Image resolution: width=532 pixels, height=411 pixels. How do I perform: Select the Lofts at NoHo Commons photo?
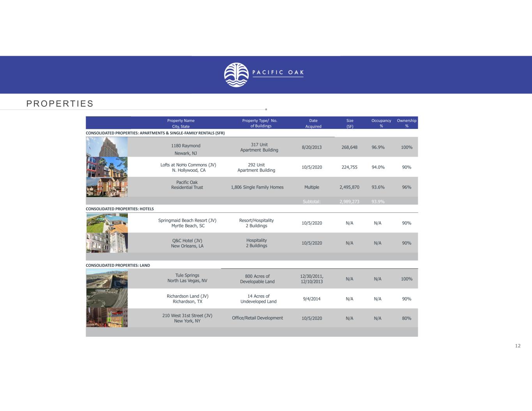[107, 167]
